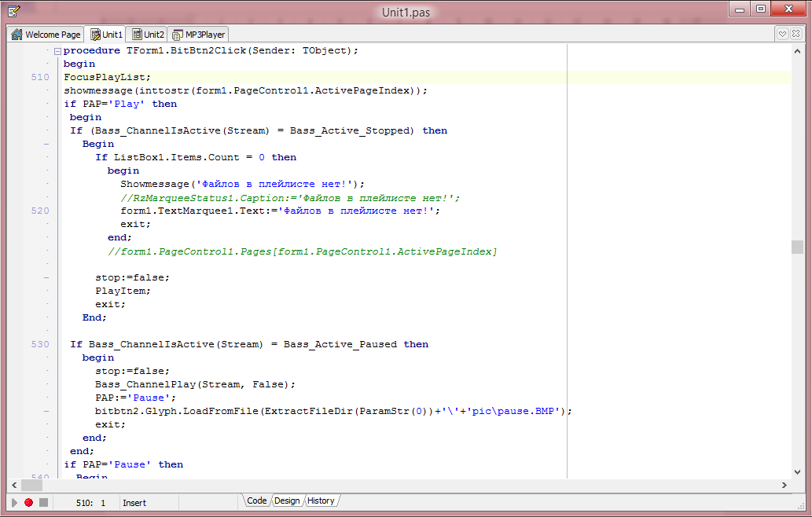Switch to the Unit2 tab
This screenshot has width=812, height=517.
click(148, 35)
